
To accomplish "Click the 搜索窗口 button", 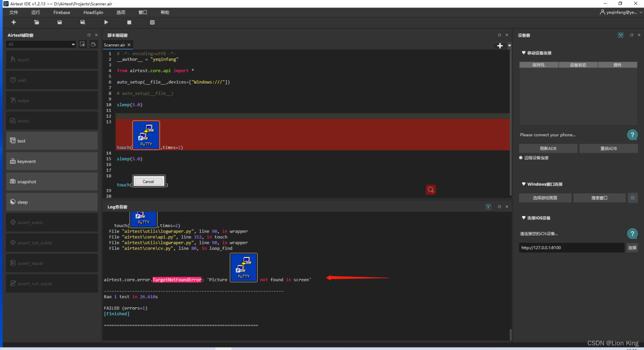I will pos(600,198).
